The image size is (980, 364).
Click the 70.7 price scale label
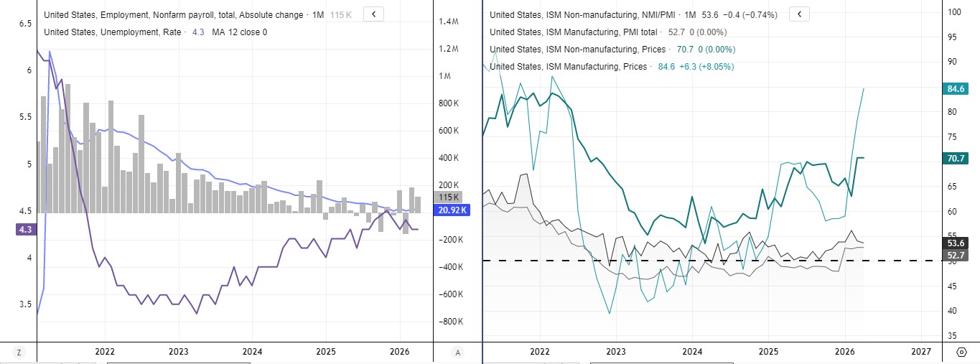point(955,158)
